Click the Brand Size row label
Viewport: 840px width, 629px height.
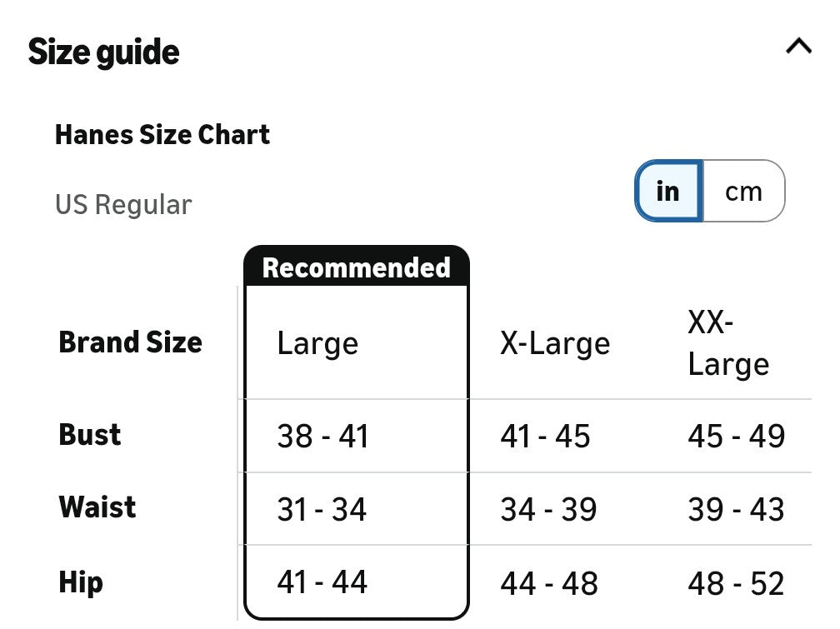131,342
